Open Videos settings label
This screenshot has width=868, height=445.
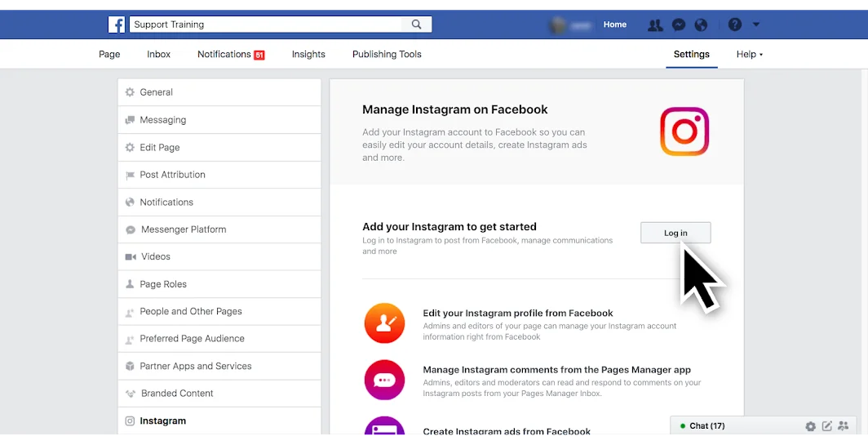[156, 256]
